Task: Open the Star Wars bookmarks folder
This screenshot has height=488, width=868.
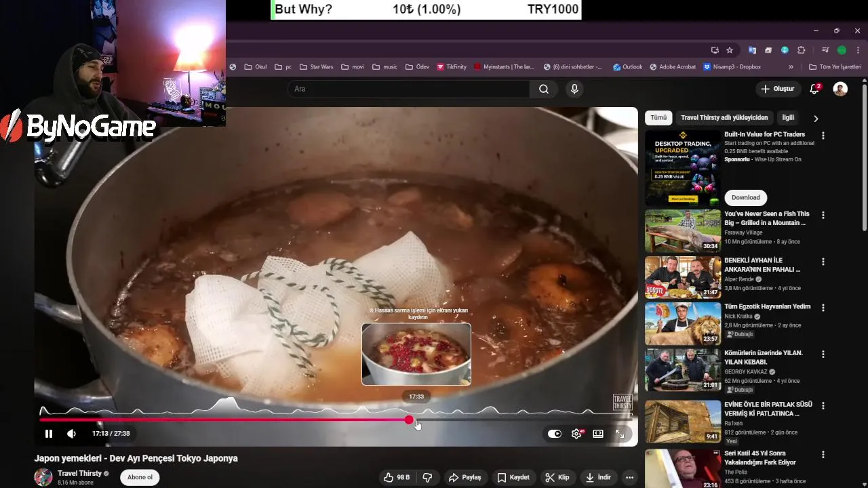Action: (316, 67)
